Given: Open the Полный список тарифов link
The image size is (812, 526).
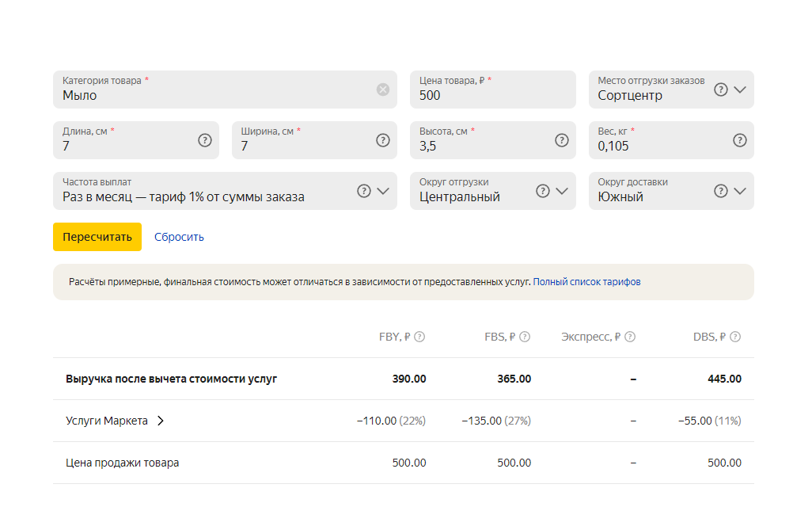Looking at the screenshot, I should [586, 282].
